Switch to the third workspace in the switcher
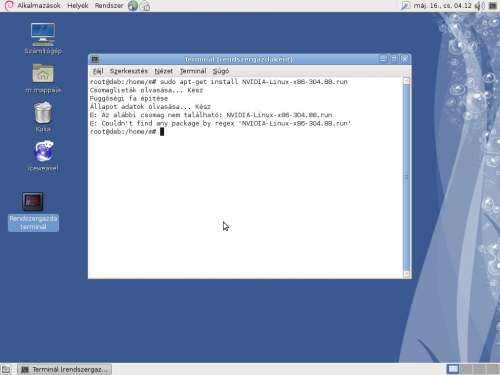Screen dimensions: 500x375 pos(479,369)
